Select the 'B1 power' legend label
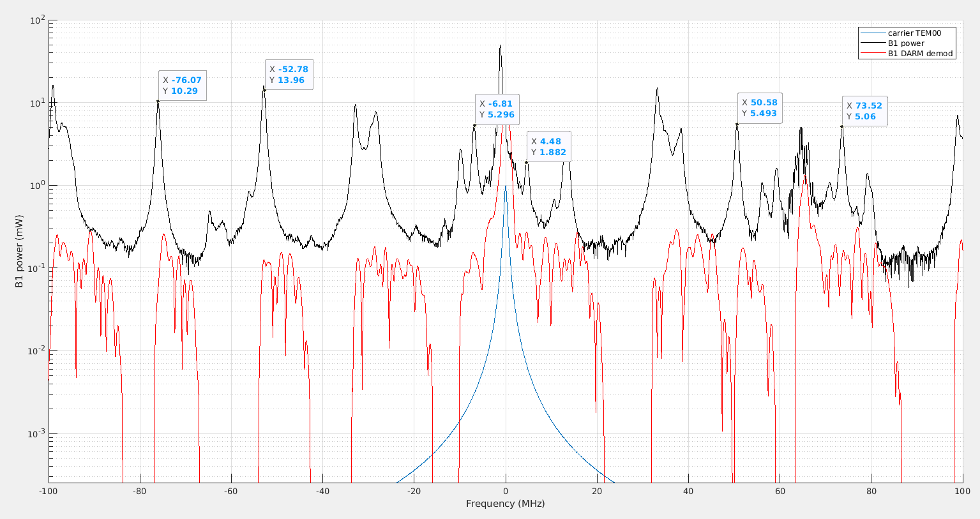 pyautogui.click(x=905, y=43)
